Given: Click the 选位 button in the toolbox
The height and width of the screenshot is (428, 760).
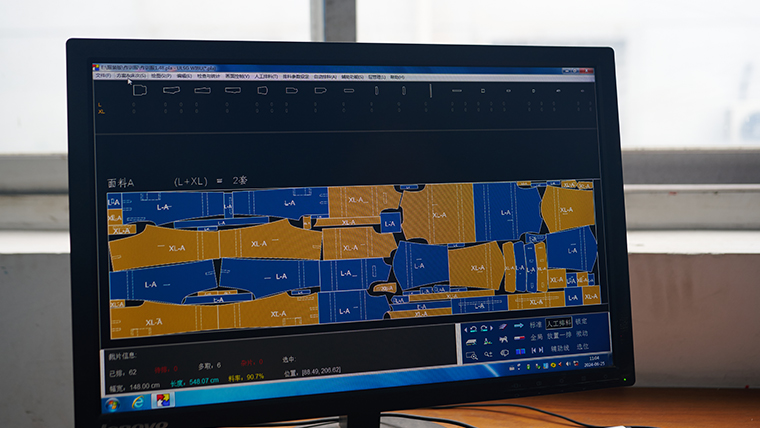Looking at the screenshot, I should 583,347.
